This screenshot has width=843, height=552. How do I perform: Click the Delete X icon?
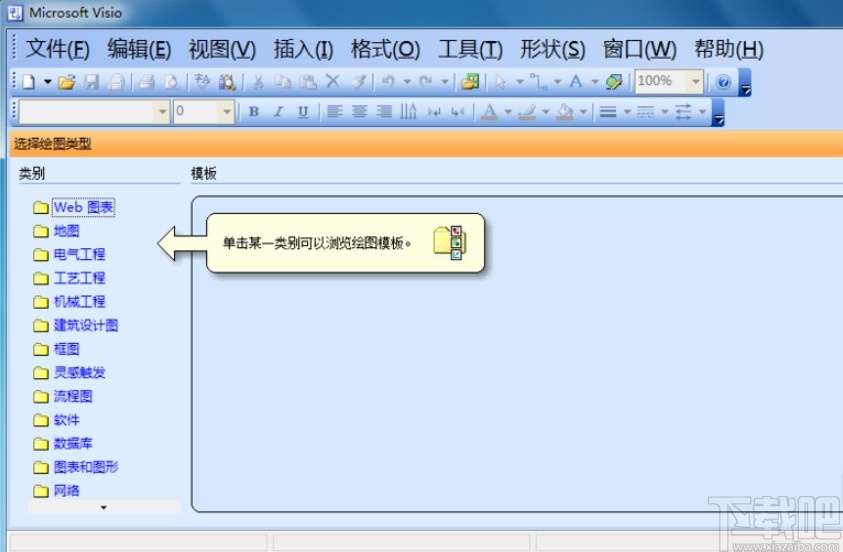(333, 82)
